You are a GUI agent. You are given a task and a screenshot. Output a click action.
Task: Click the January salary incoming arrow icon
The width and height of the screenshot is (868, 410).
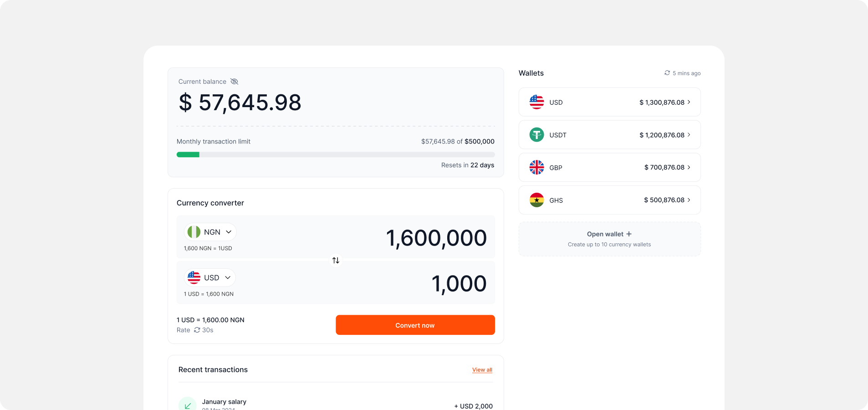188,405
